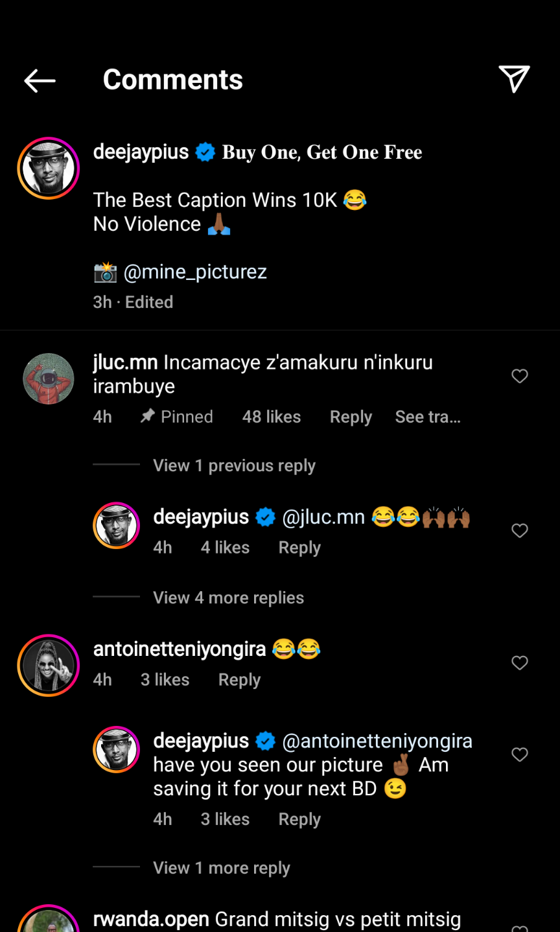The height and width of the screenshot is (932, 560).
Task: Reply to antoinetteniyongira's comment
Action: coord(239,680)
